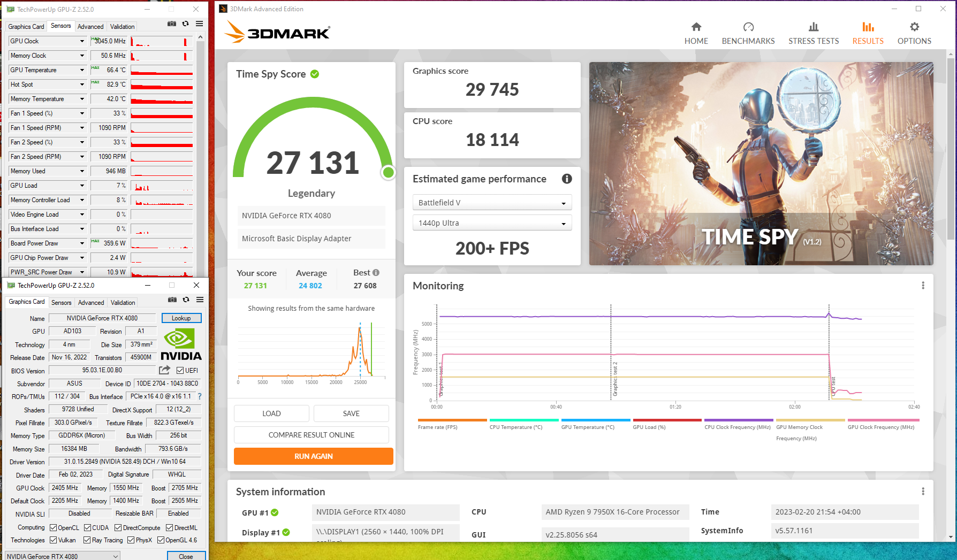The image size is (957, 560).
Task: Click the GPU-Z screenshot camera icon in Sensors window
Action: pyautogui.click(x=172, y=24)
